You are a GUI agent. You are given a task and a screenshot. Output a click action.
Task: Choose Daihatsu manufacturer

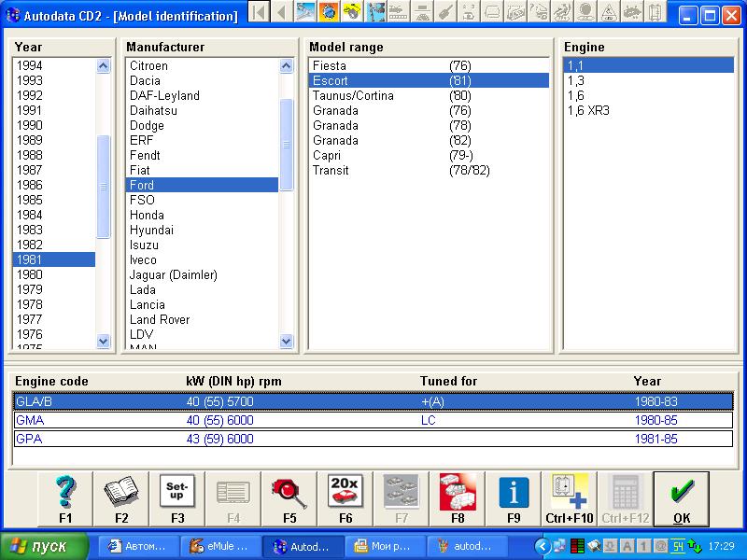tap(202, 110)
